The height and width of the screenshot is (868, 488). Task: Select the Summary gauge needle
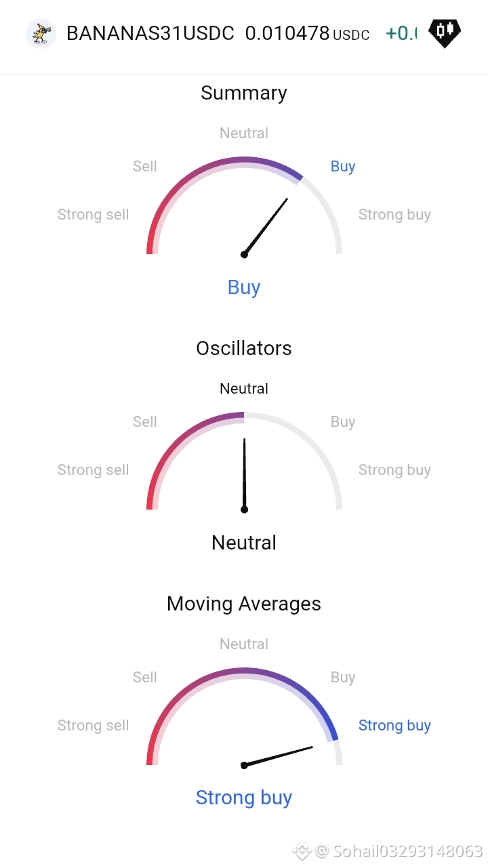[x=266, y=226]
